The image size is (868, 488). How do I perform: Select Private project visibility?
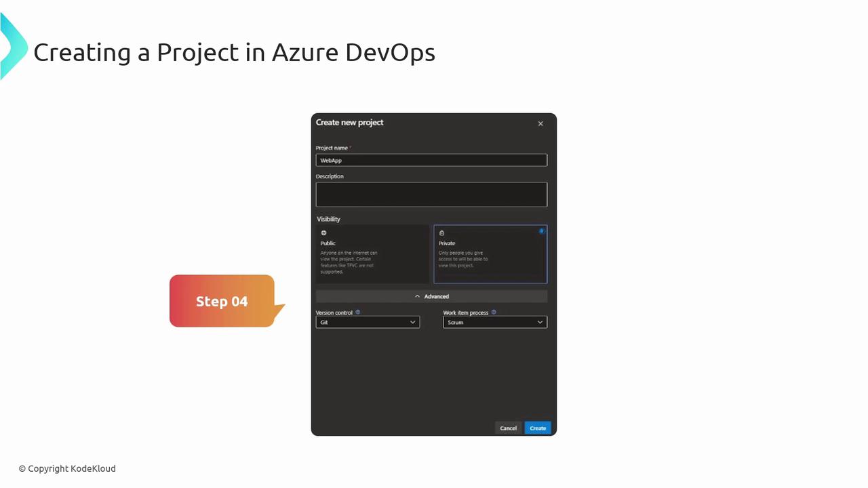(x=490, y=254)
